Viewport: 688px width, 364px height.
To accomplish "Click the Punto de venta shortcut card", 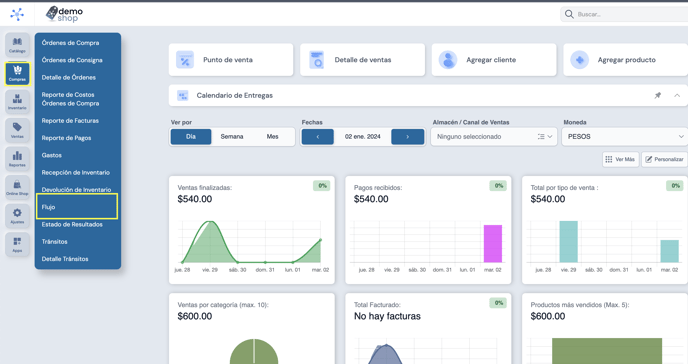I will 231,60.
